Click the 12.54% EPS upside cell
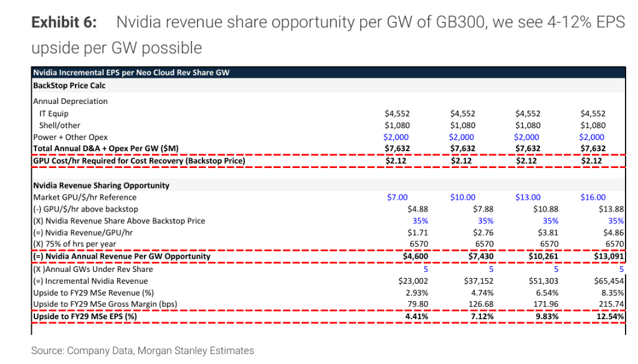Image resolution: width=638 pixels, height=364 pixels. [611, 317]
